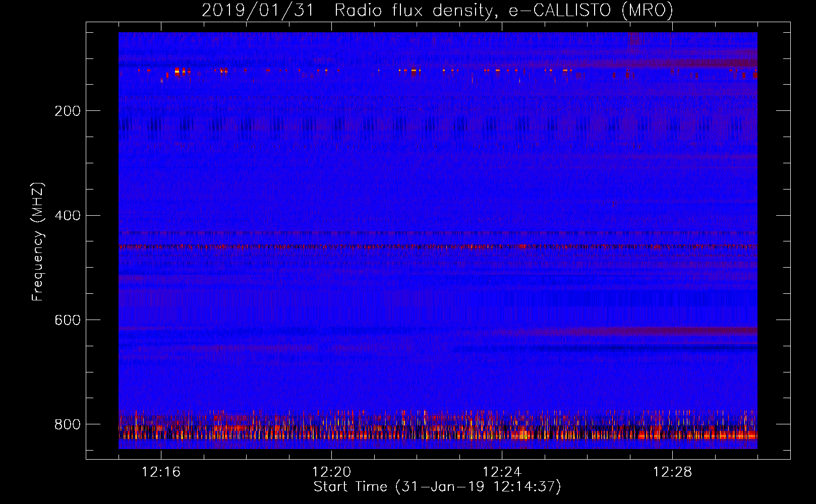This screenshot has width=816, height=504.
Task: Click the plot title '2019/01/31 Radio flux density, e-CALLISTO (MRO)'
Action: (x=437, y=10)
